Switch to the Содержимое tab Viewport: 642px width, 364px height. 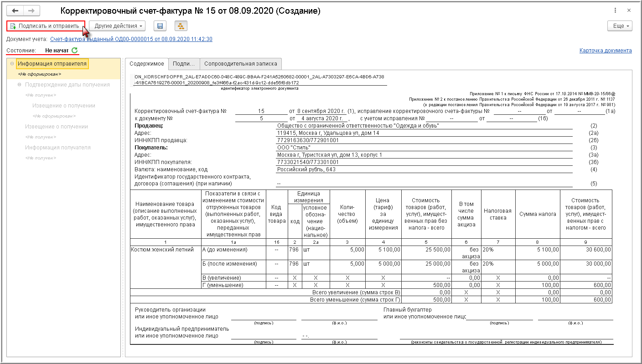pos(147,64)
